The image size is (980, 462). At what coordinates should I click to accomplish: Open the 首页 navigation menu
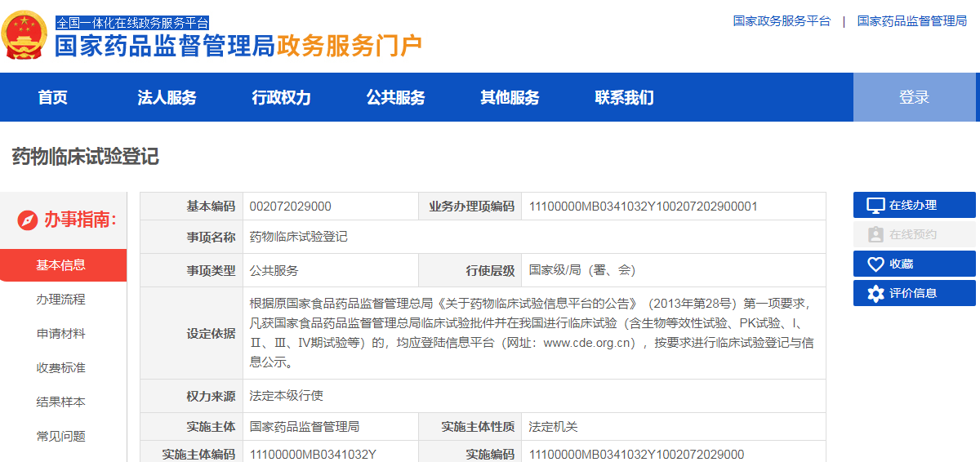coord(53,98)
